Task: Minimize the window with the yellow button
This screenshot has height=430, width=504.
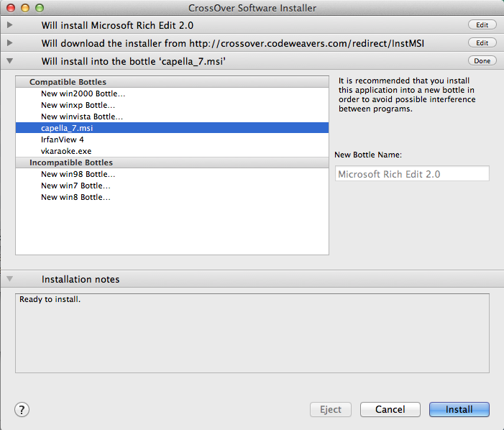Action: pos(25,8)
